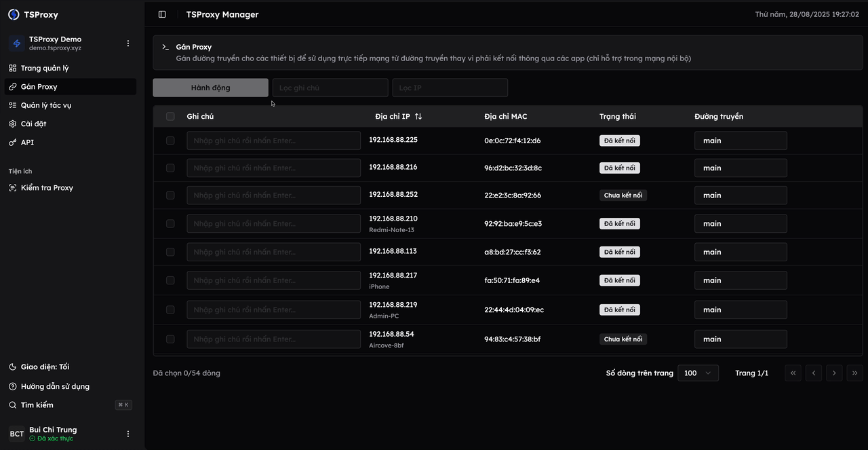Open Đường truyền selector for iPhone row
The width and height of the screenshot is (868, 450).
coord(741,280)
